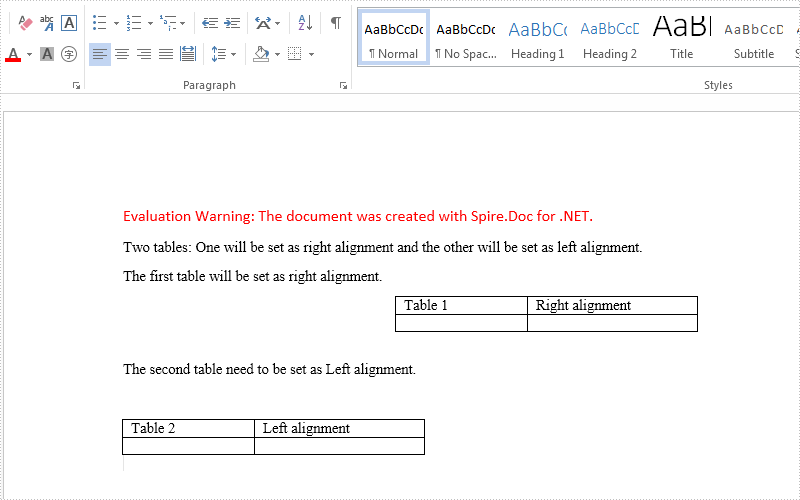
Task: Apply the Heading 1 style
Action: click(x=538, y=37)
